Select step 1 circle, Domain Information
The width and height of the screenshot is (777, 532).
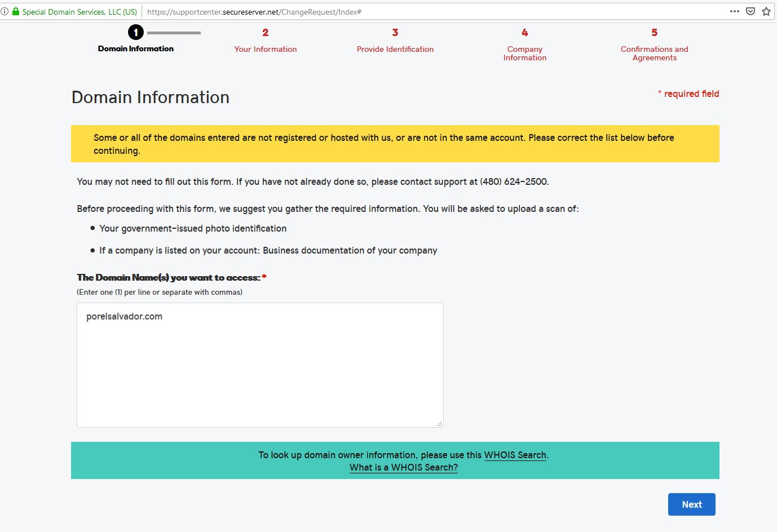pos(136,33)
